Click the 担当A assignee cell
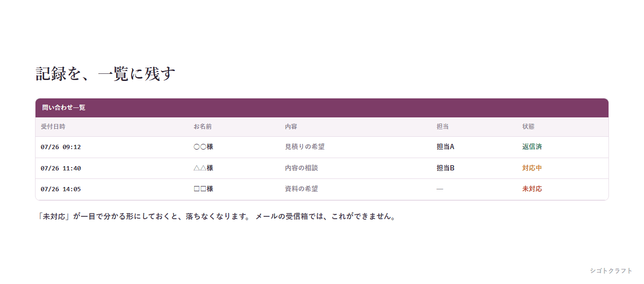Screen dimensions: 644x284 (x=446, y=147)
